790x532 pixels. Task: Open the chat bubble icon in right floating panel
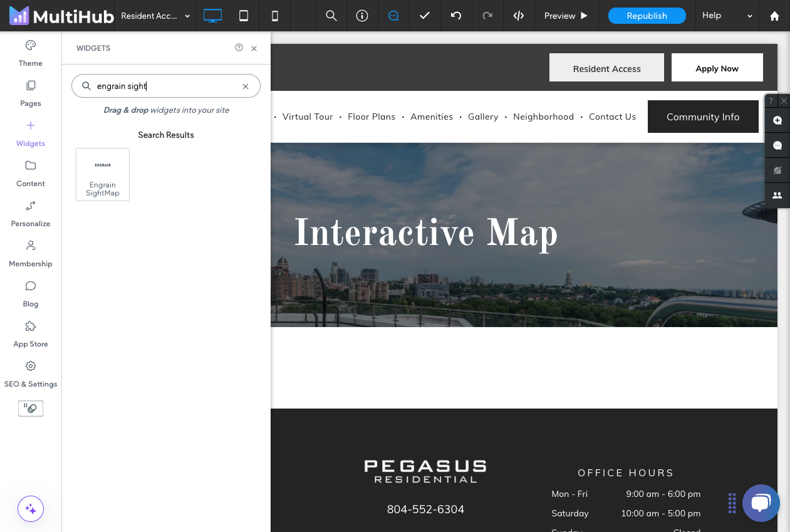[x=777, y=145]
